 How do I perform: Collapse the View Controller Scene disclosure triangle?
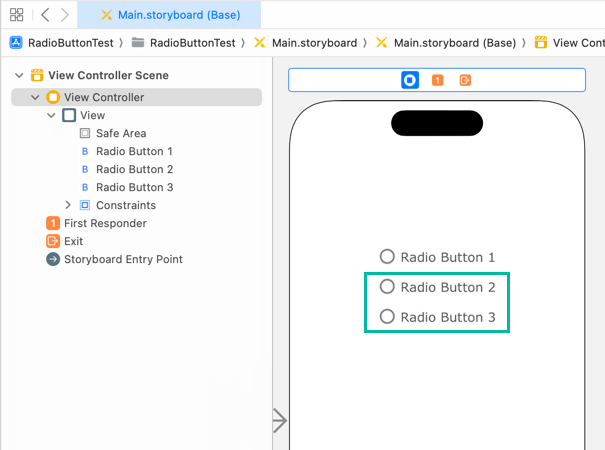[x=20, y=75]
